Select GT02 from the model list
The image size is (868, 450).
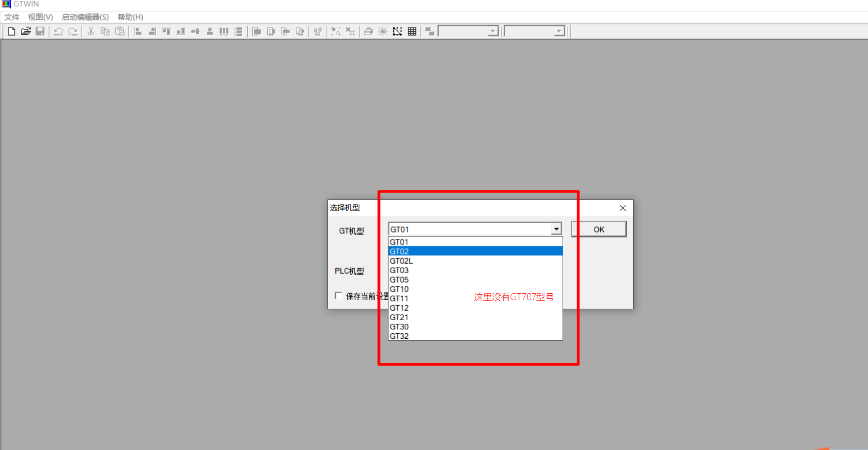pos(399,251)
